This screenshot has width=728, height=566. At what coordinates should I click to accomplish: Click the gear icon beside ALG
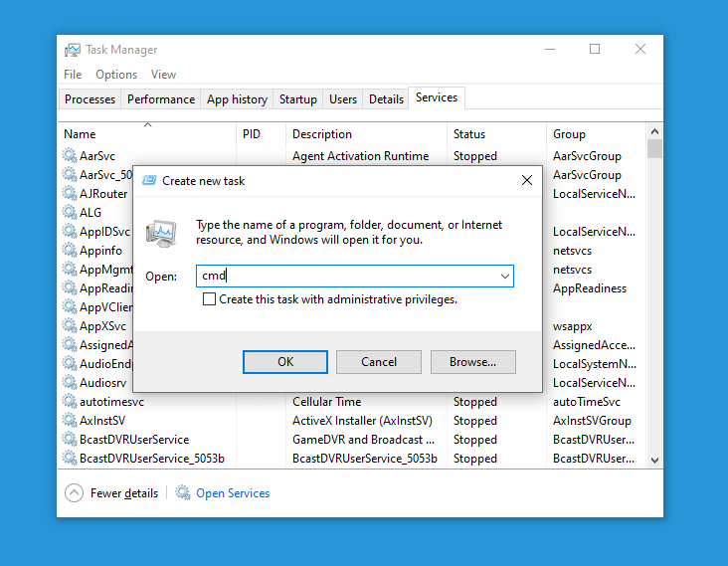coord(70,212)
